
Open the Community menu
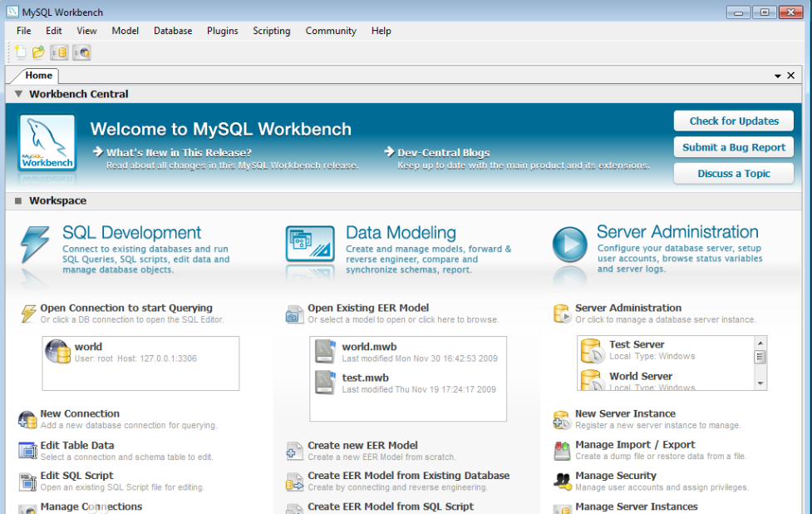(x=331, y=31)
